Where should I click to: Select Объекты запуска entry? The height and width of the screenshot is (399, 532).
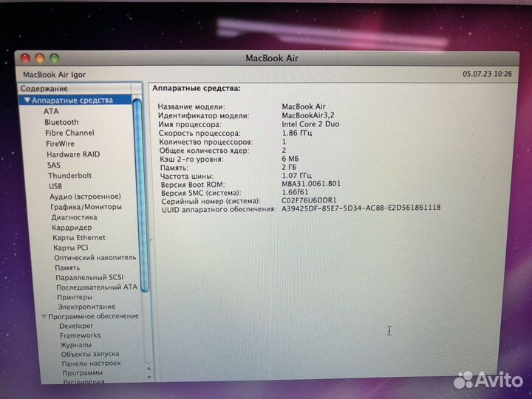(90, 354)
